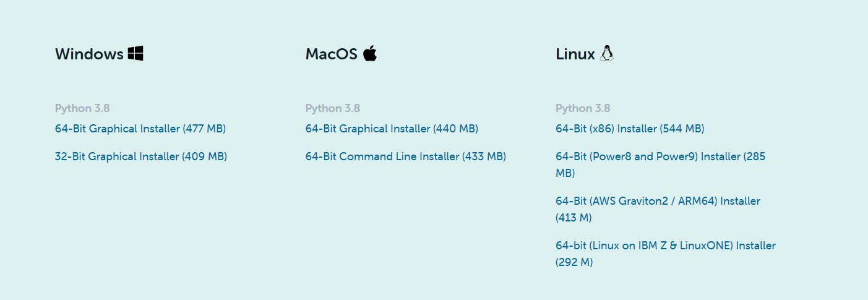Click the Linux penguin icon

607,54
